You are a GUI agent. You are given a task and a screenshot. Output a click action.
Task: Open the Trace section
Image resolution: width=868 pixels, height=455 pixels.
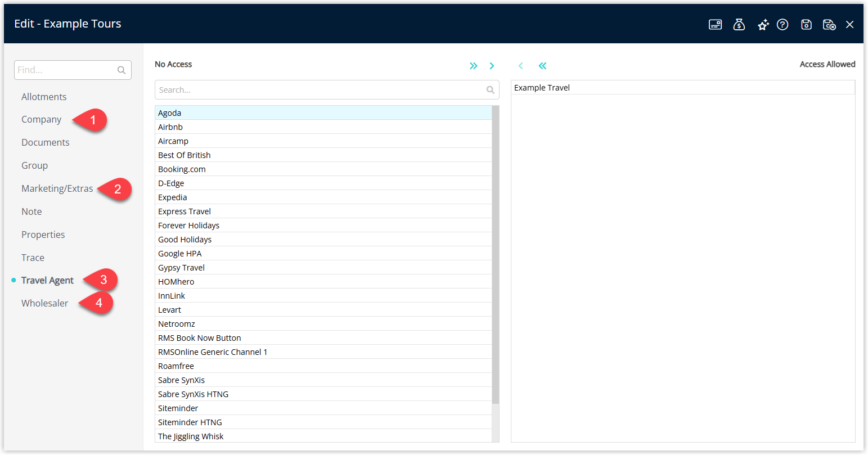33,258
